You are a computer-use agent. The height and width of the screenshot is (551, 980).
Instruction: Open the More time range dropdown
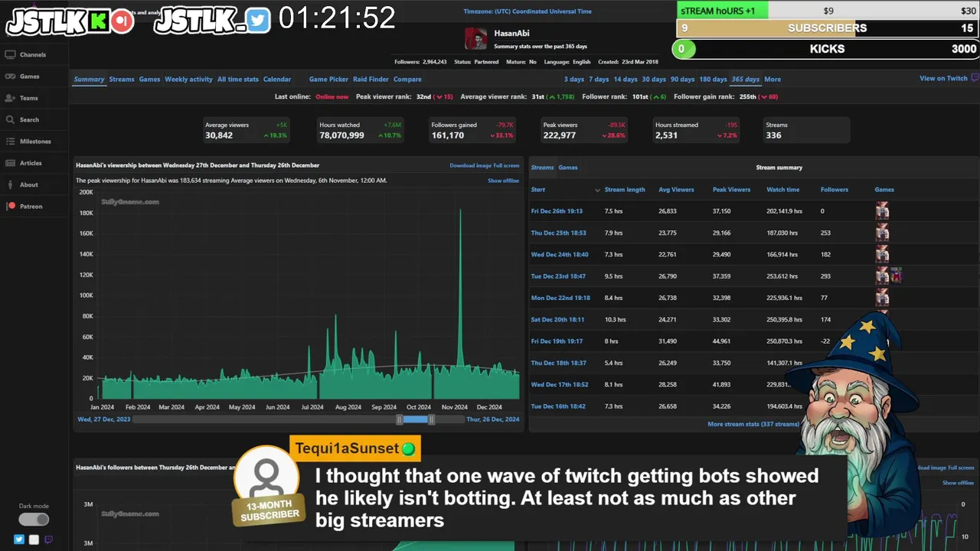[x=773, y=79]
